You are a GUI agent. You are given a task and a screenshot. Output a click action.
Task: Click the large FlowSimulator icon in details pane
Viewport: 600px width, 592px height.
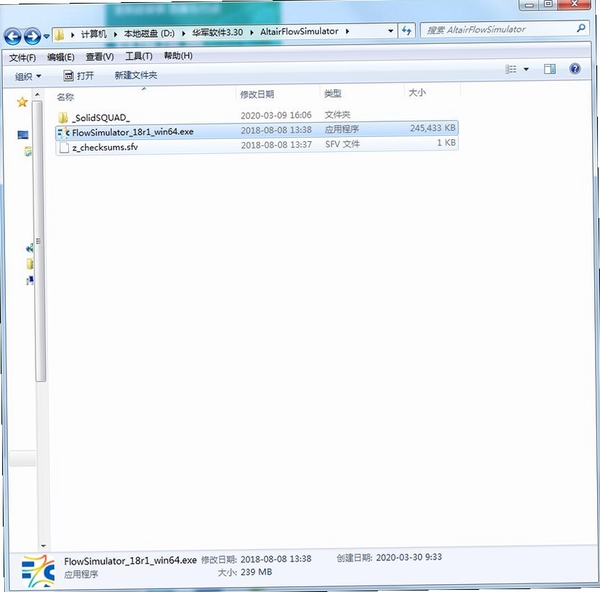click(x=38, y=571)
